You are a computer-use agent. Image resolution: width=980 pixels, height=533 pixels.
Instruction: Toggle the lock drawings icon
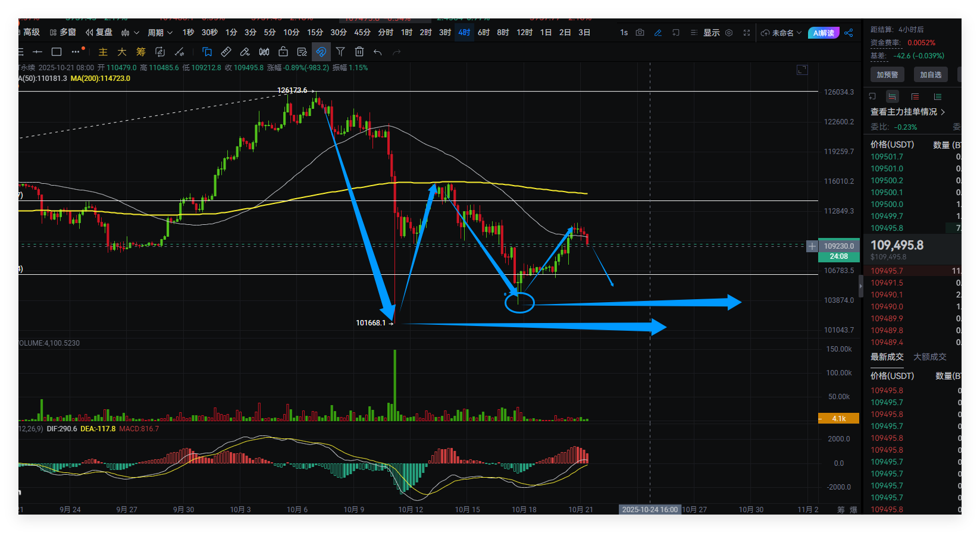[283, 52]
